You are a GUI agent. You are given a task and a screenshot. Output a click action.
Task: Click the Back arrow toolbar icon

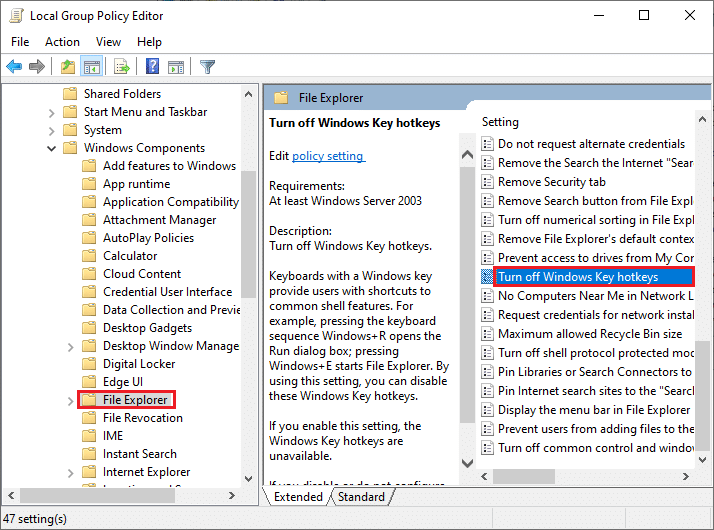pyautogui.click(x=14, y=67)
